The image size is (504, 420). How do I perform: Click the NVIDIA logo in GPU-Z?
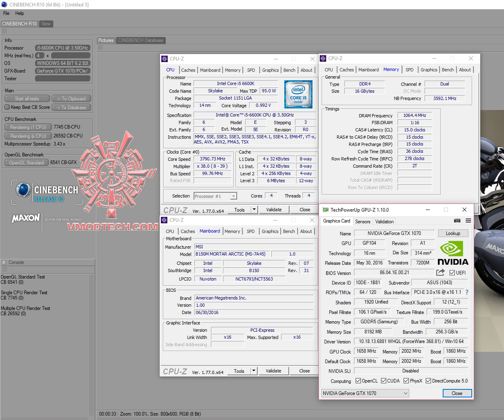(453, 254)
